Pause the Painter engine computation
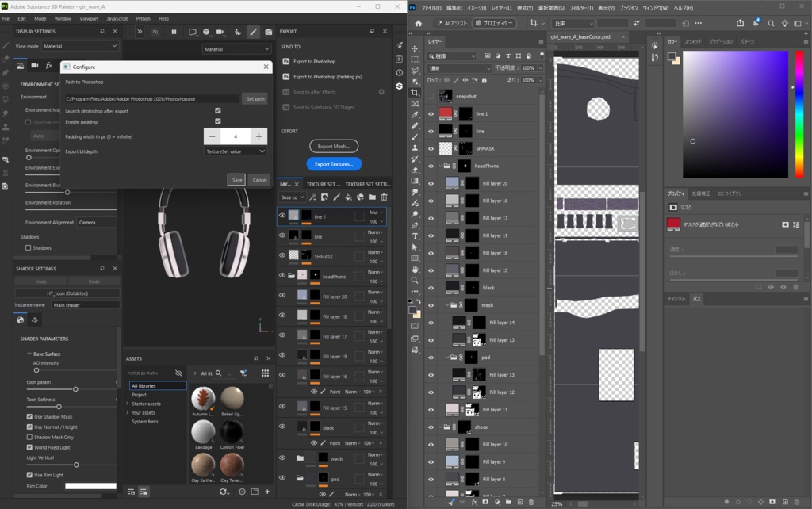This screenshot has height=509, width=812. point(174,32)
